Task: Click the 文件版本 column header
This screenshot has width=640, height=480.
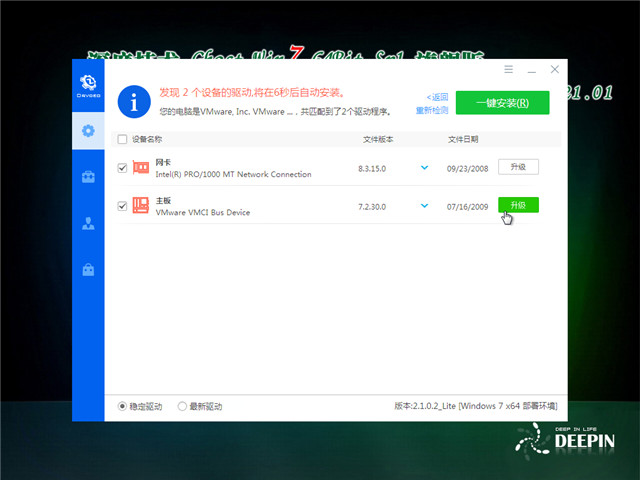Action: click(x=378, y=139)
